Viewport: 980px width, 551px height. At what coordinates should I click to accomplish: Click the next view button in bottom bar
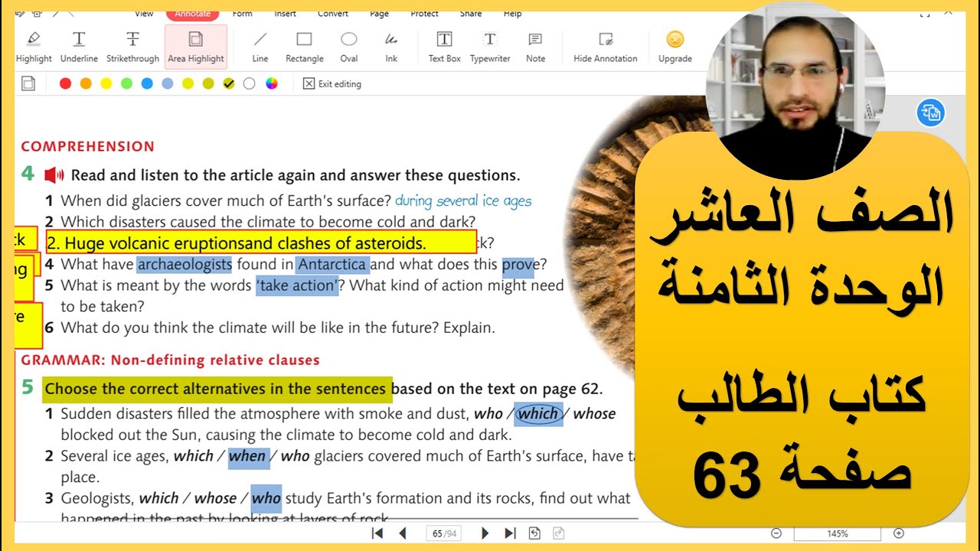click(x=559, y=533)
